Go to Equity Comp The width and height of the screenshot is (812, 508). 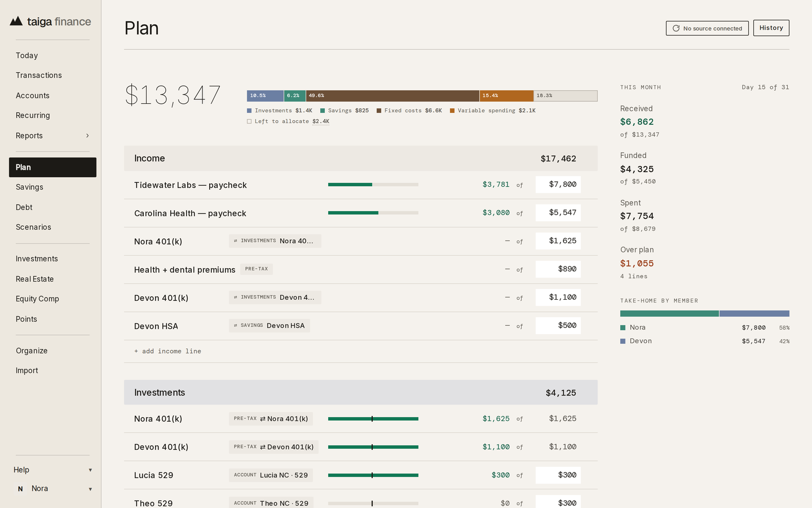pyautogui.click(x=52, y=299)
